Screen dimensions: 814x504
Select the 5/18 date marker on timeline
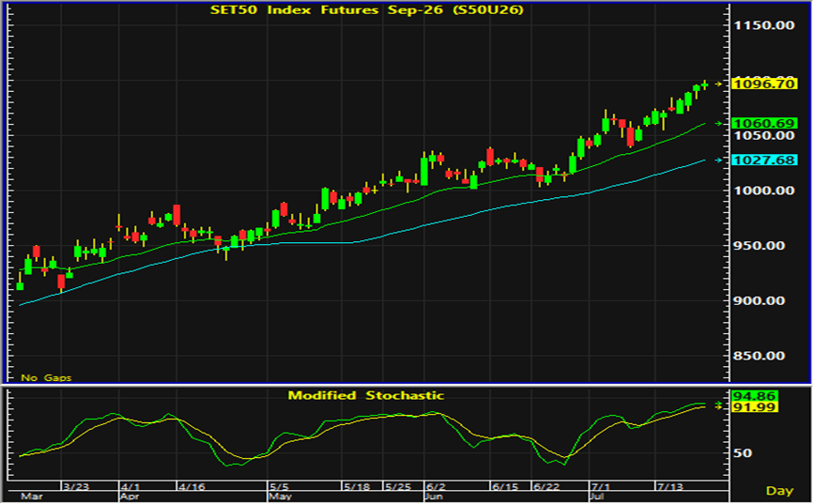[x=357, y=486]
